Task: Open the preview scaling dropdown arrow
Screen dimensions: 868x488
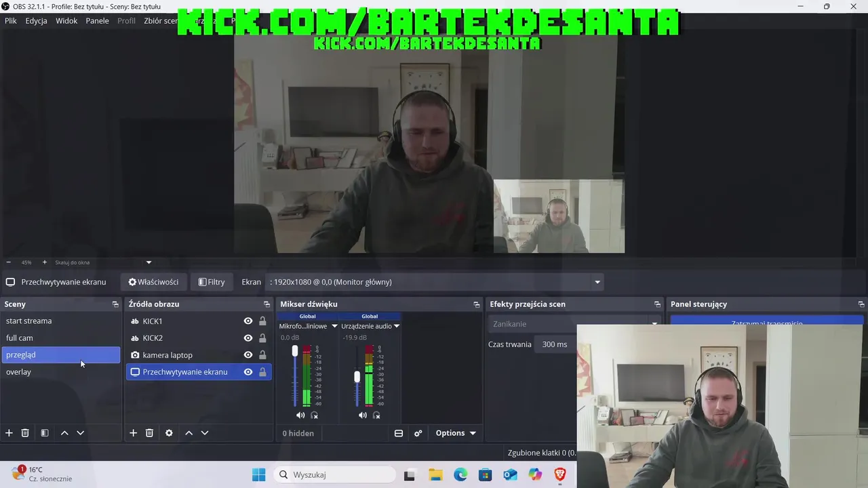Action: [149, 262]
